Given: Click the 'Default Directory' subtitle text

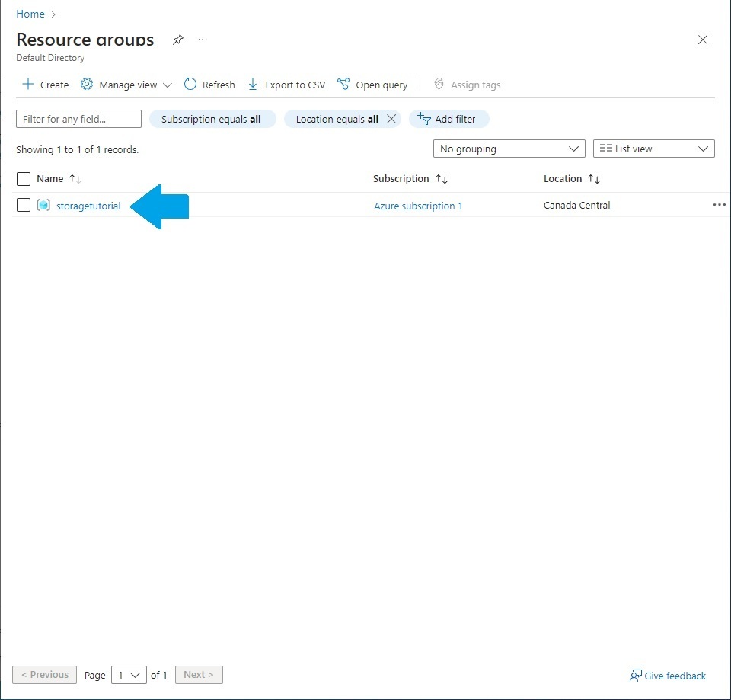Looking at the screenshot, I should click(x=50, y=58).
